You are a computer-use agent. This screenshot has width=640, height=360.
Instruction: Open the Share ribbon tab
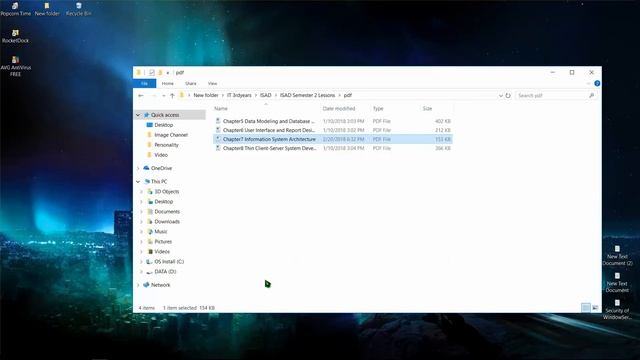(191, 83)
